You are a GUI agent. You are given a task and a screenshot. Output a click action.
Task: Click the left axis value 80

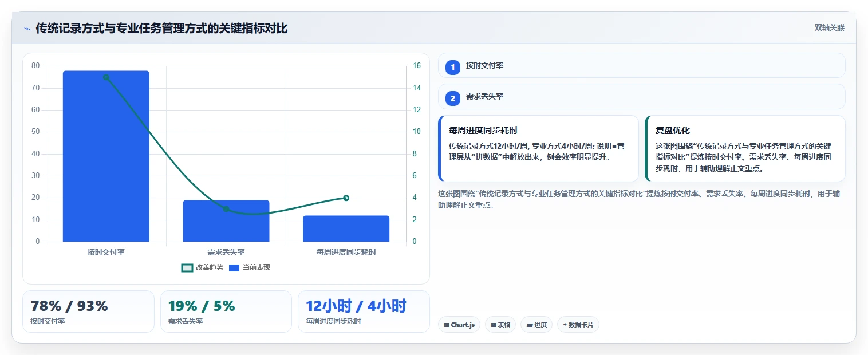[36, 66]
